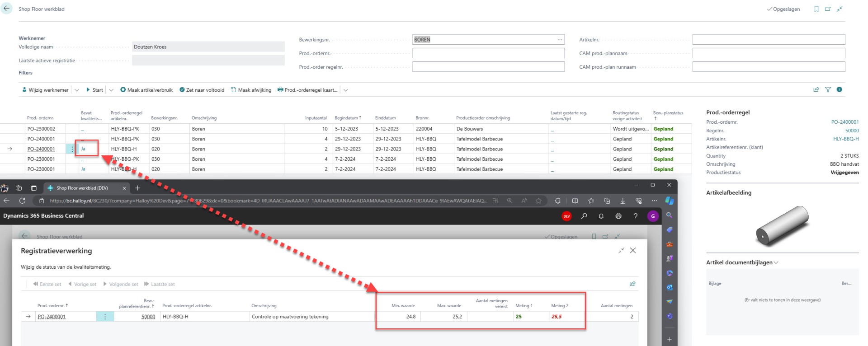Open Business Central search magnifier
868x346 pixels.
coord(584,216)
